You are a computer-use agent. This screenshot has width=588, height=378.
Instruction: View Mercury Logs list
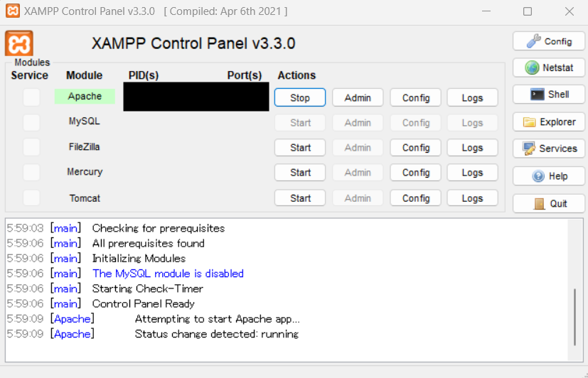pos(472,173)
